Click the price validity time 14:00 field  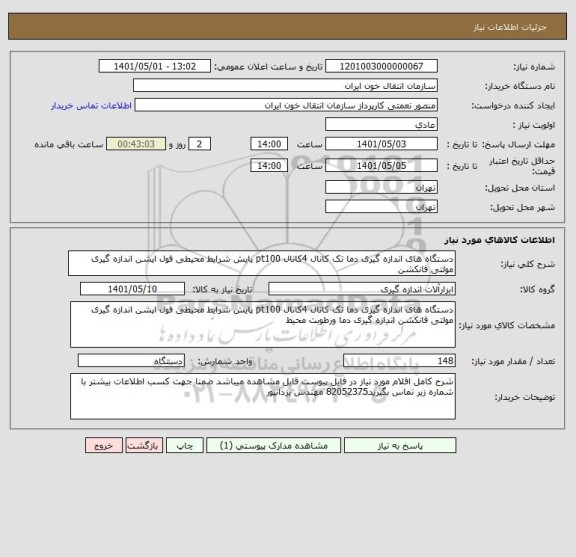(x=269, y=165)
